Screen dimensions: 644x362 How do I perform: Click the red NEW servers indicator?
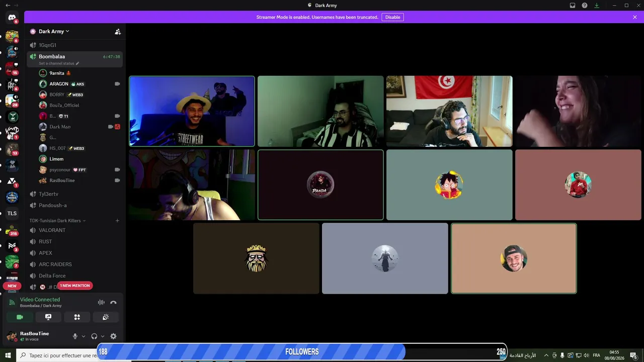(x=12, y=286)
